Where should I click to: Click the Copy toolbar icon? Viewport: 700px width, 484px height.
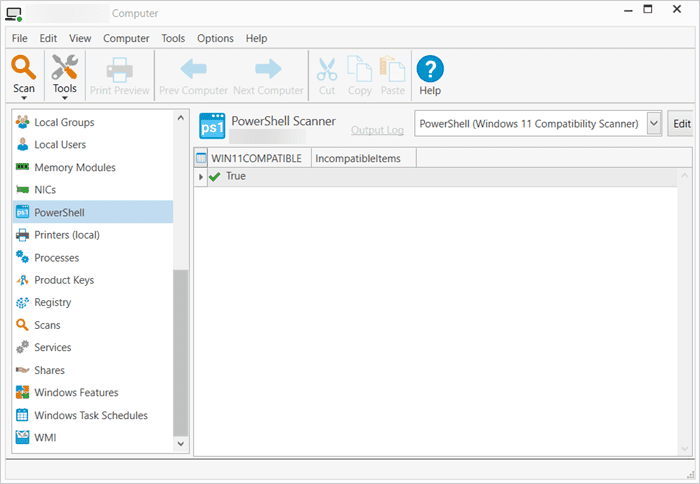click(359, 69)
